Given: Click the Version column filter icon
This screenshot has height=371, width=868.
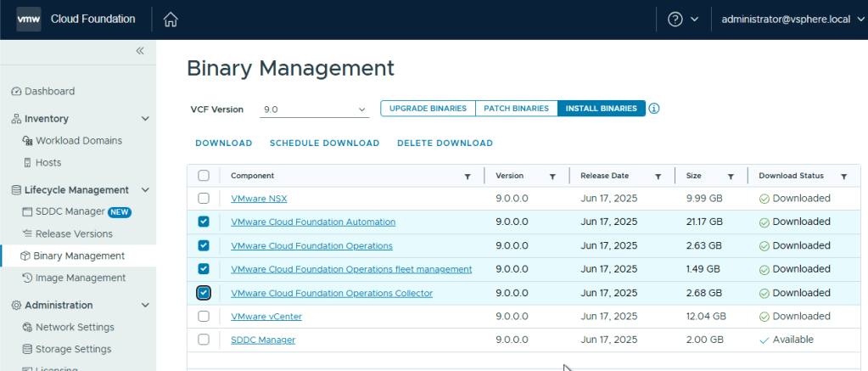Looking at the screenshot, I should (x=552, y=177).
